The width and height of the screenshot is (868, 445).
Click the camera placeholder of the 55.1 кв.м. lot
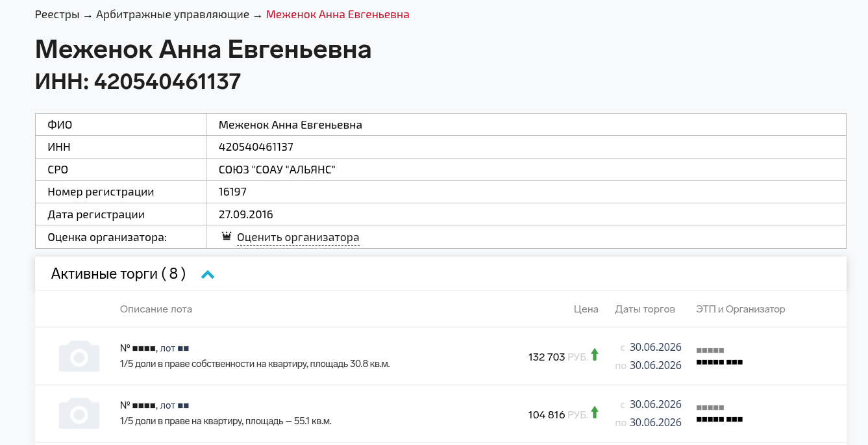[79, 413]
